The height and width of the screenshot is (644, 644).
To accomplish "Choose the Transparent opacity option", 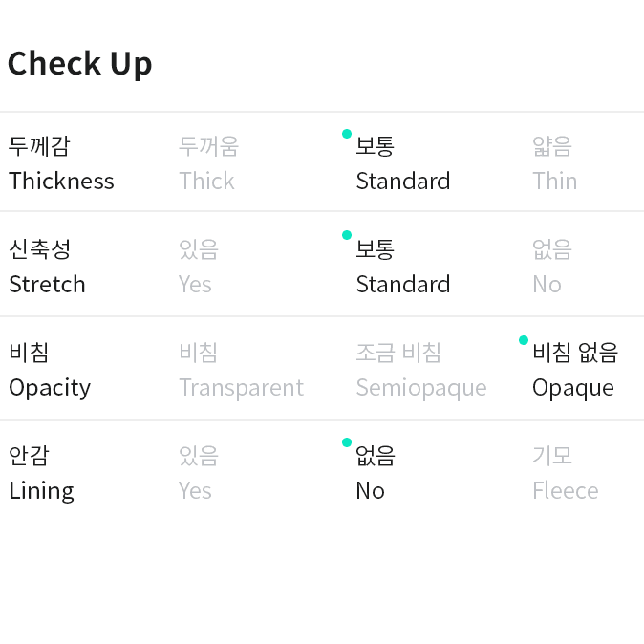I will pyautogui.click(x=241, y=370).
